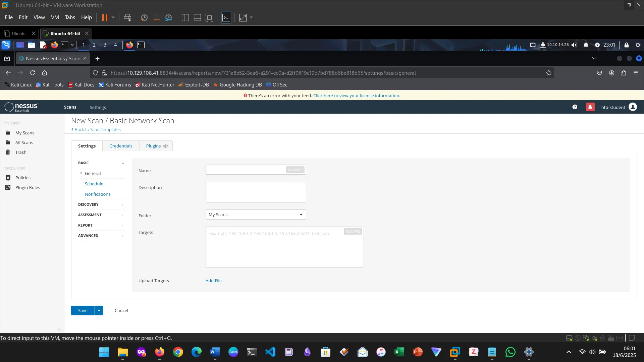Bookmark this page with the star icon

pyautogui.click(x=548, y=73)
